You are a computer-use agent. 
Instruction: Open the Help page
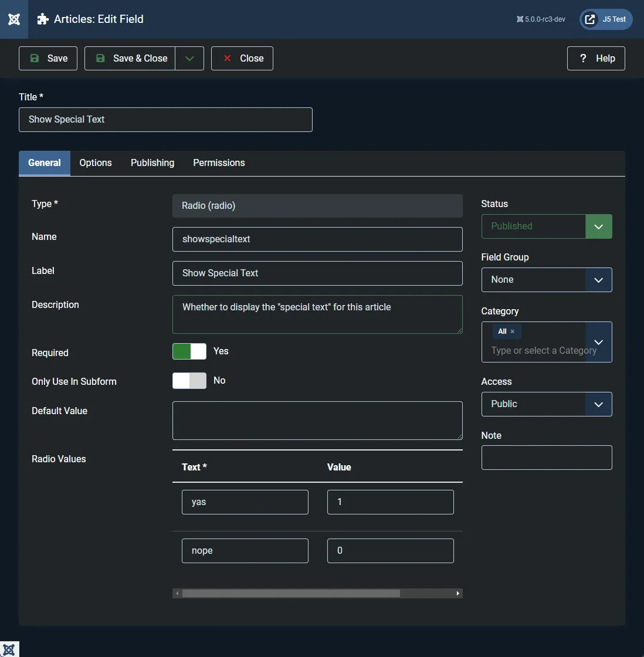coord(596,59)
